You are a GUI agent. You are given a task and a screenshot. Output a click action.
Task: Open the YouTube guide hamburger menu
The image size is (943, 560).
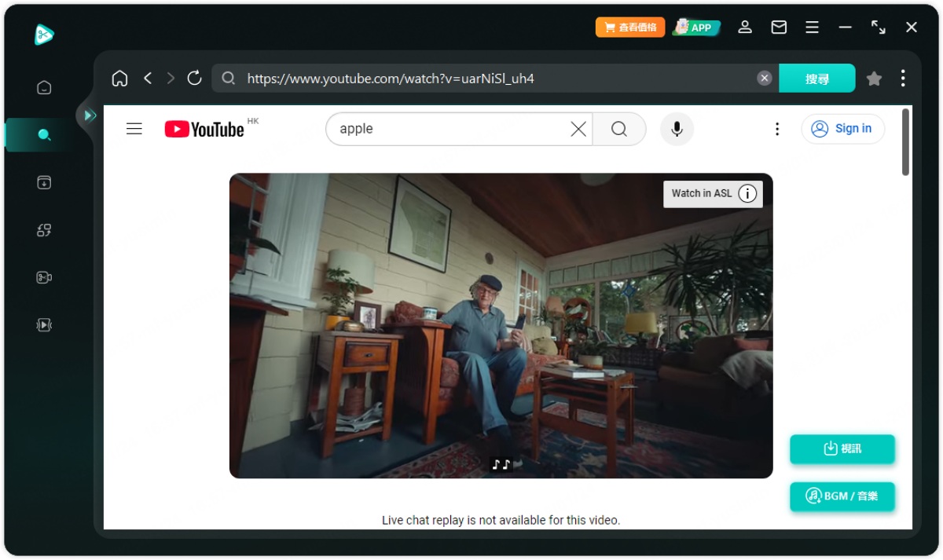[134, 129]
